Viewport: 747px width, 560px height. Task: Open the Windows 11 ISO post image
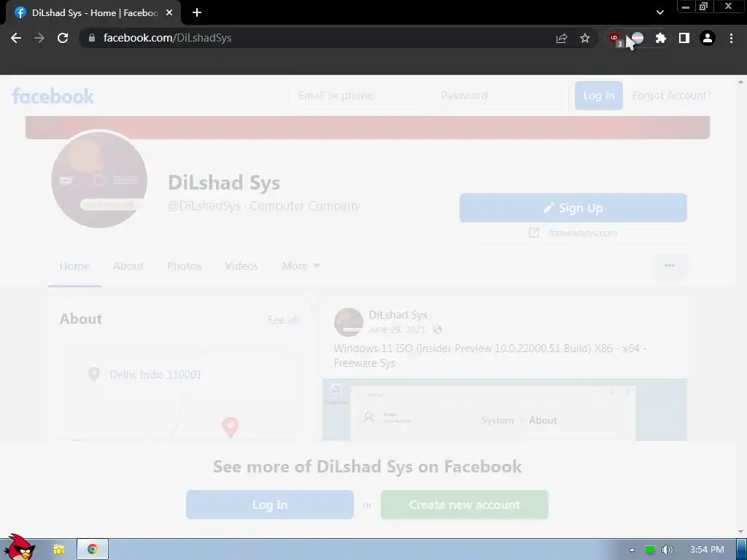tap(505, 410)
